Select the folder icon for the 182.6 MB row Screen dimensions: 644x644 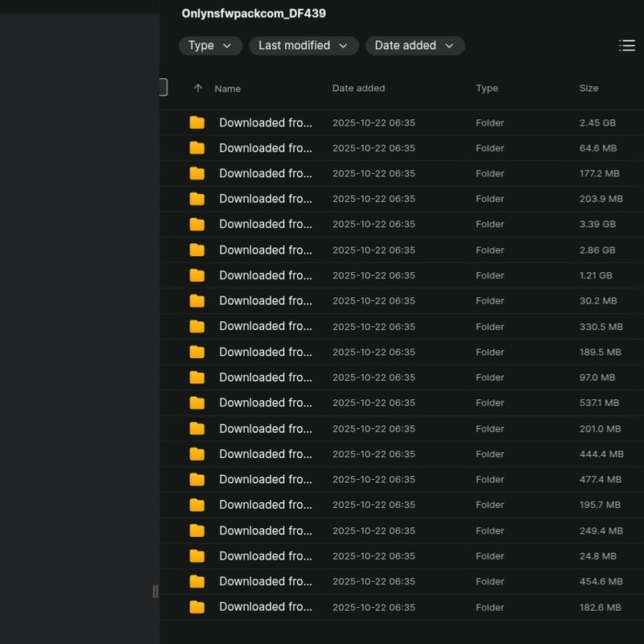pyautogui.click(x=197, y=607)
